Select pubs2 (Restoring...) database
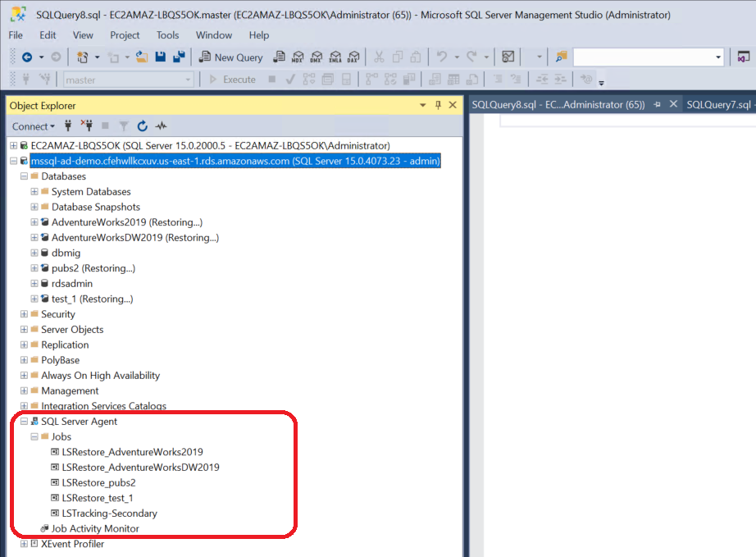This screenshot has height=557, width=756. pyautogui.click(x=93, y=268)
